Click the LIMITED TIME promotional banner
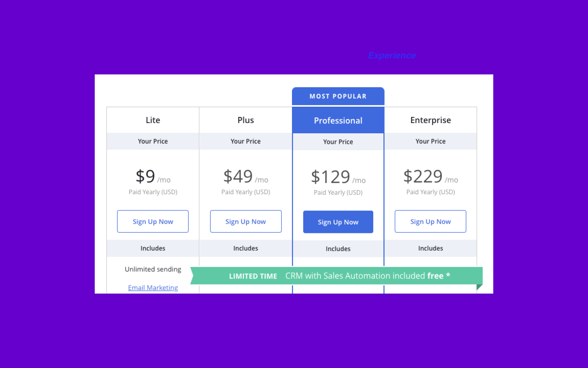The width and height of the screenshot is (588, 368). (x=253, y=276)
